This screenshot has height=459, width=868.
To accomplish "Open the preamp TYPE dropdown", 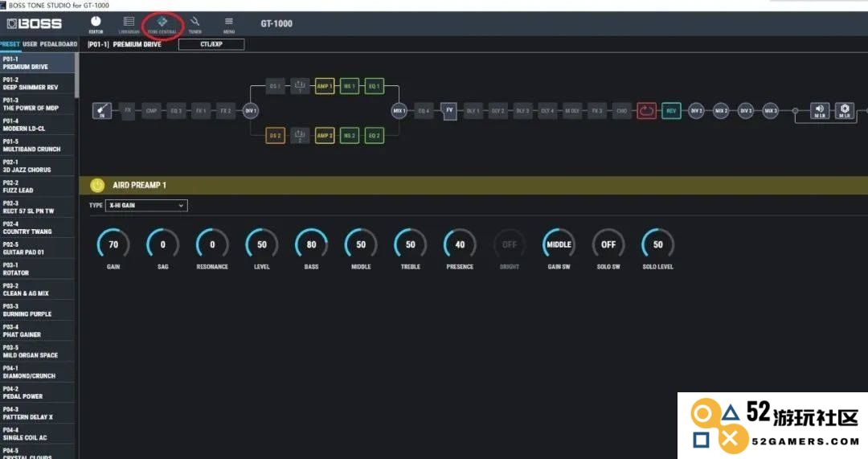I will click(x=147, y=206).
